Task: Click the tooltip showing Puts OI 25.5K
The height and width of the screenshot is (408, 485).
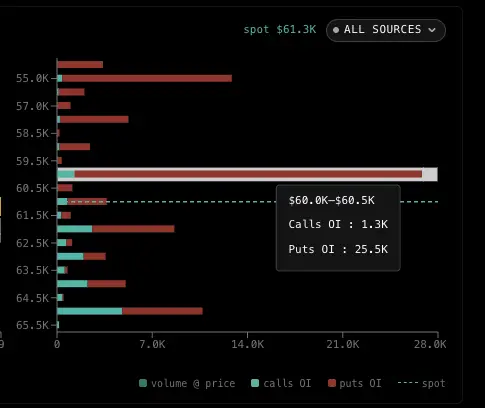Action: [x=338, y=228]
